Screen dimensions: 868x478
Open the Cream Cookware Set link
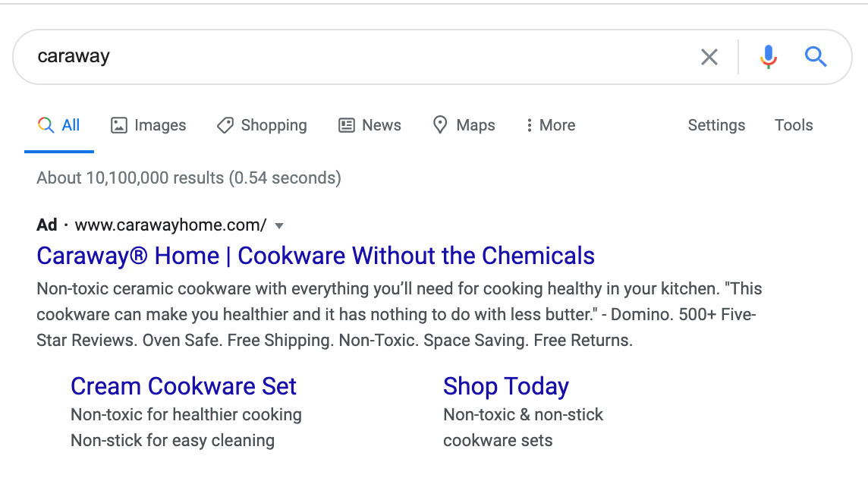(x=183, y=386)
